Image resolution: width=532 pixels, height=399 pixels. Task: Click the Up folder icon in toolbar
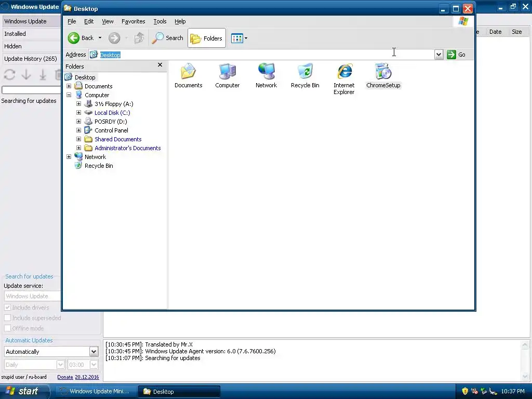coord(139,38)
